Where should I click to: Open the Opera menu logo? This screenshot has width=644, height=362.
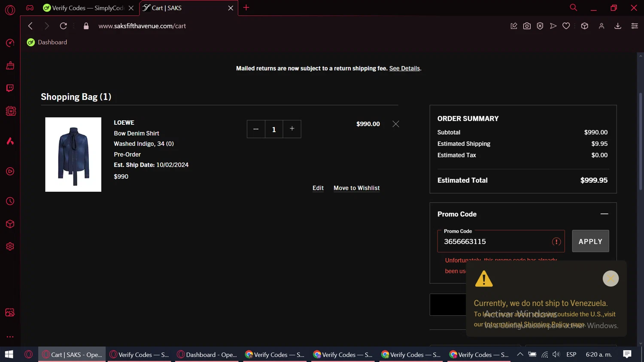click(10, 9)
